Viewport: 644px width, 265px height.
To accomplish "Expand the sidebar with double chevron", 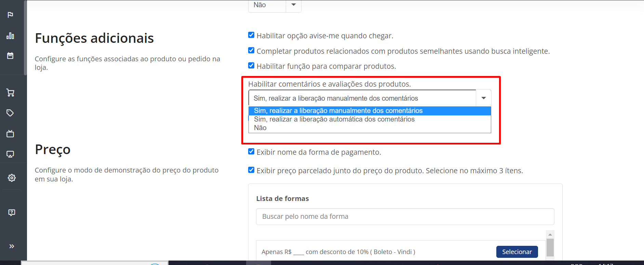I will click(x=12, y=246).
